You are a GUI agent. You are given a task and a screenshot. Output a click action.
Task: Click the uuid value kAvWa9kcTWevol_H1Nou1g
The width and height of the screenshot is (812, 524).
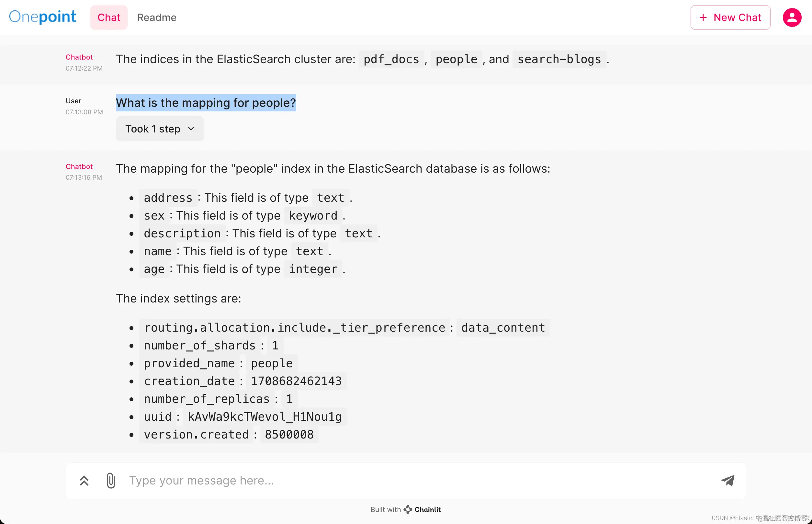coord(265,417)
